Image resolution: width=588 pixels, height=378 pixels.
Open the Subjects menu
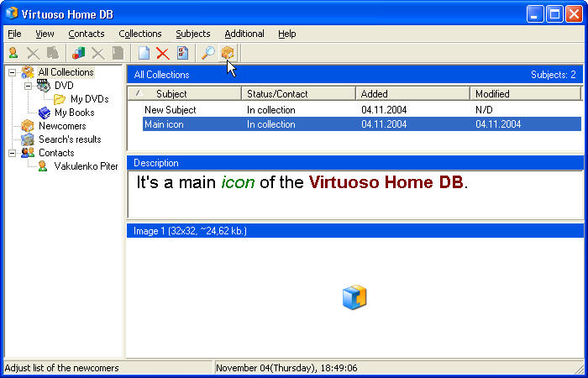click(192, 34)
